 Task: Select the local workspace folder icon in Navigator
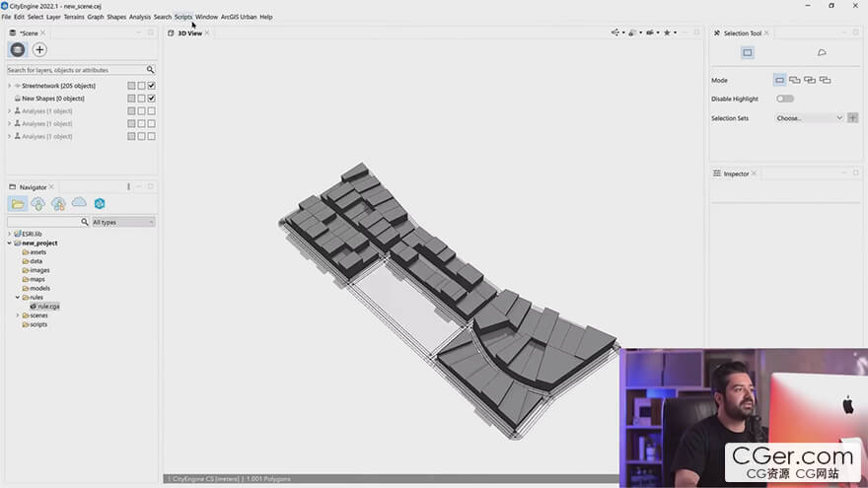click(17, 203)
